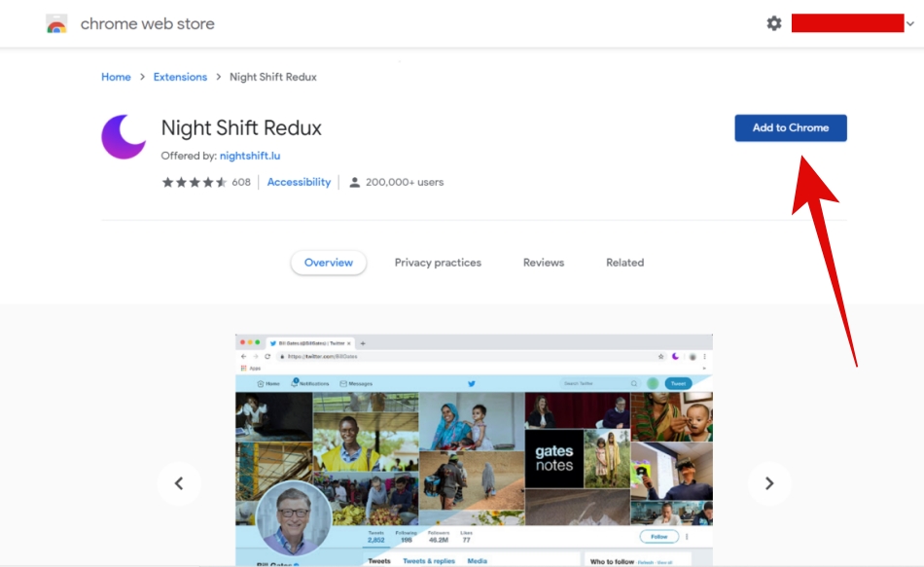The height and width of the screenshot is (567, 924).
Task: Click the Night Shift Redux breadcrumb text
Action: 273,77
